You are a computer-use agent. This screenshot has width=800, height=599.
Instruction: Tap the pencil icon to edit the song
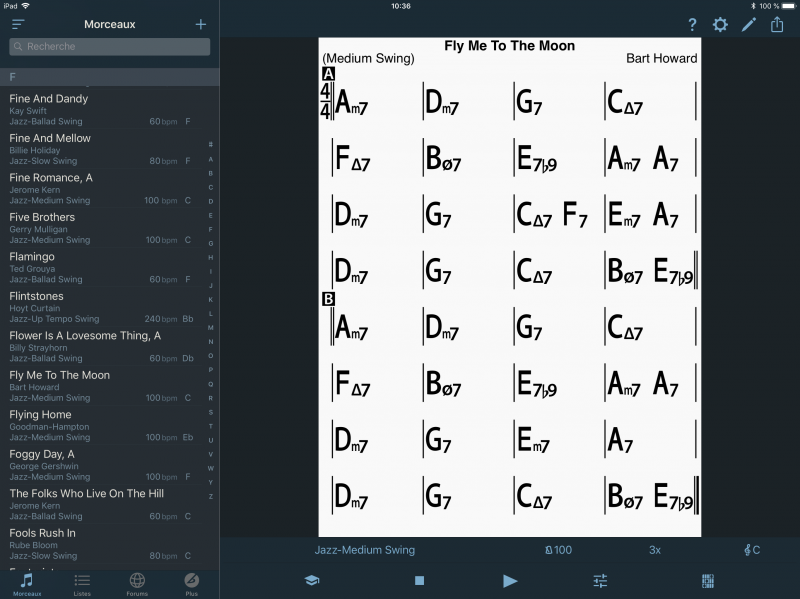pyautogui.click(x=748, y=25)
